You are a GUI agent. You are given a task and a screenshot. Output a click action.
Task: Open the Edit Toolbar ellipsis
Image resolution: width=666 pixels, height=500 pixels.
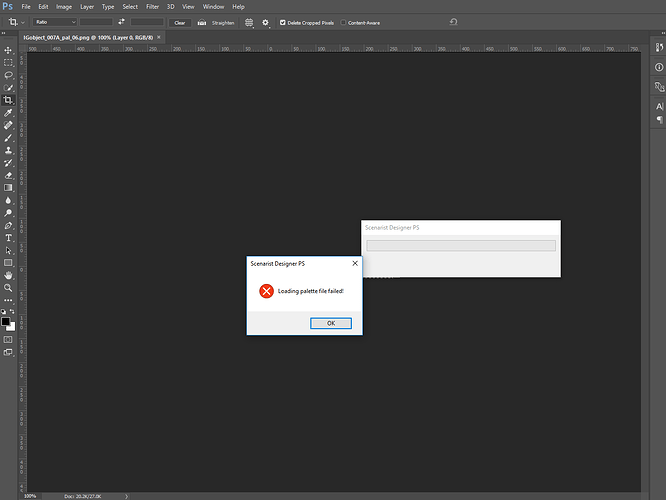click(8, 300)
